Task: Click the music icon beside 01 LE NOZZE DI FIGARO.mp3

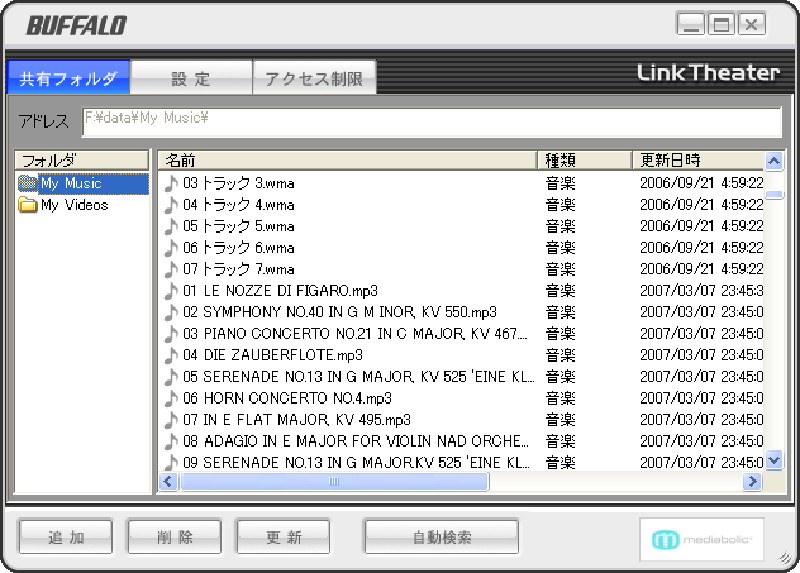Action: (171, 291)
